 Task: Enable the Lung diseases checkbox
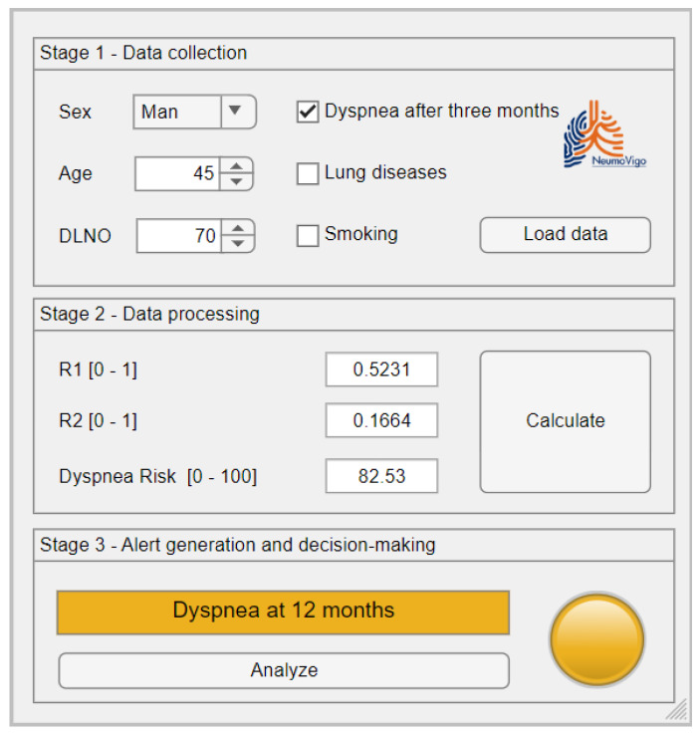308,173
